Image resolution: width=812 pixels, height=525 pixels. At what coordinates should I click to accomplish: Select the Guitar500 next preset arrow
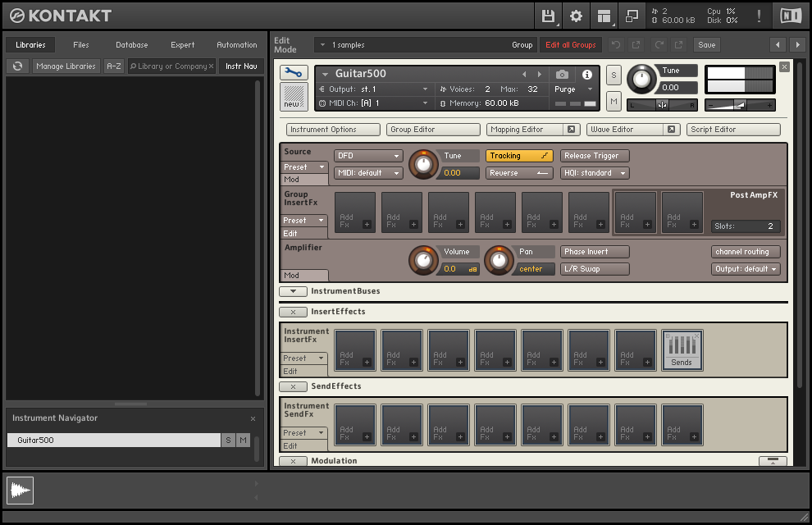point(540,75)
